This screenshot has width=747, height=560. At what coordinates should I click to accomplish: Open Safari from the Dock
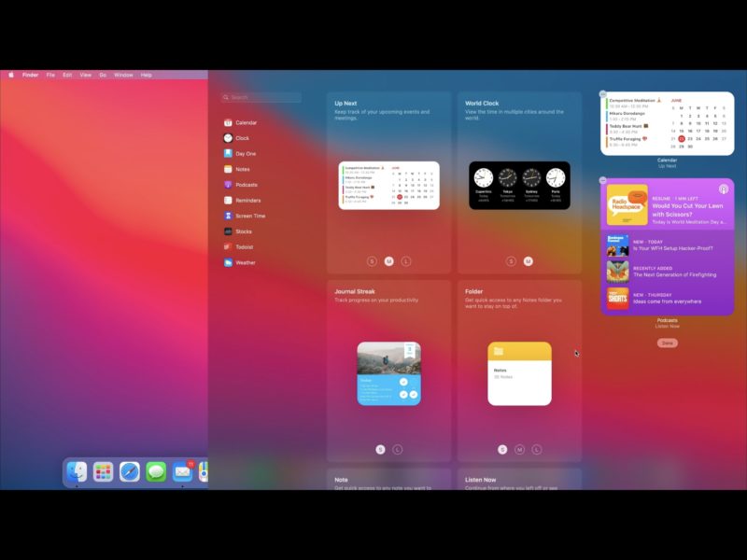coord(130,472)
